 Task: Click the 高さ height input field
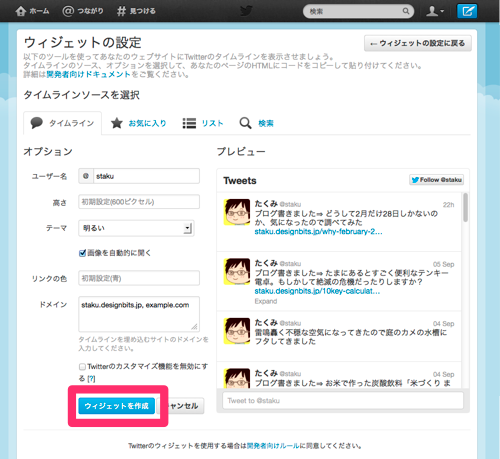coord(139,202)
